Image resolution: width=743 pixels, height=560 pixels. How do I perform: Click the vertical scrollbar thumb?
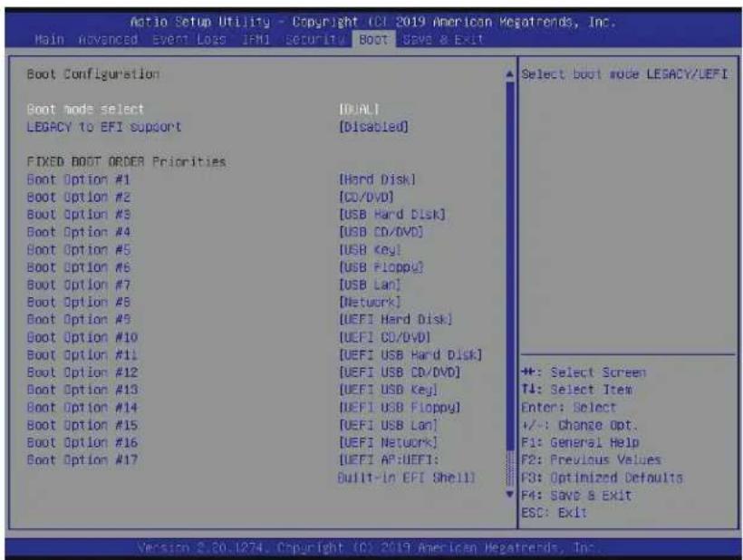tap(510, 266)
